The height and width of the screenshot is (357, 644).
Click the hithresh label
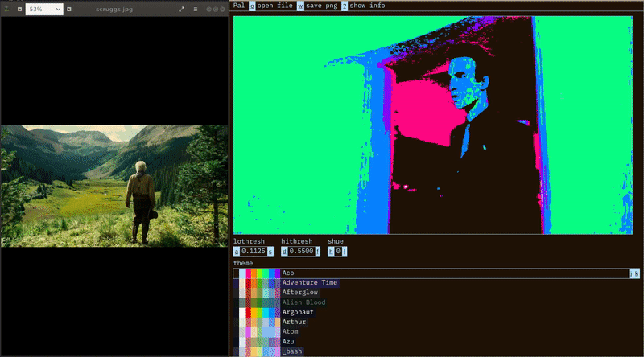(296, 242)
